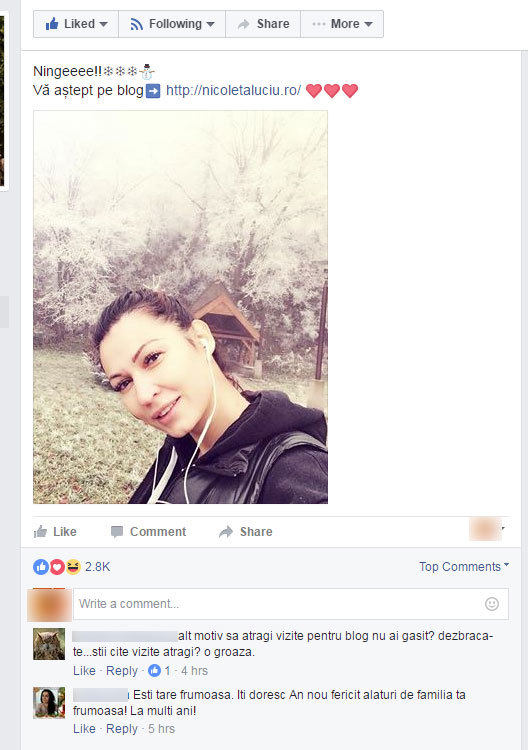528x750 pixels.
Task: Open the owl avatar commenter profile
Action: 49,644
